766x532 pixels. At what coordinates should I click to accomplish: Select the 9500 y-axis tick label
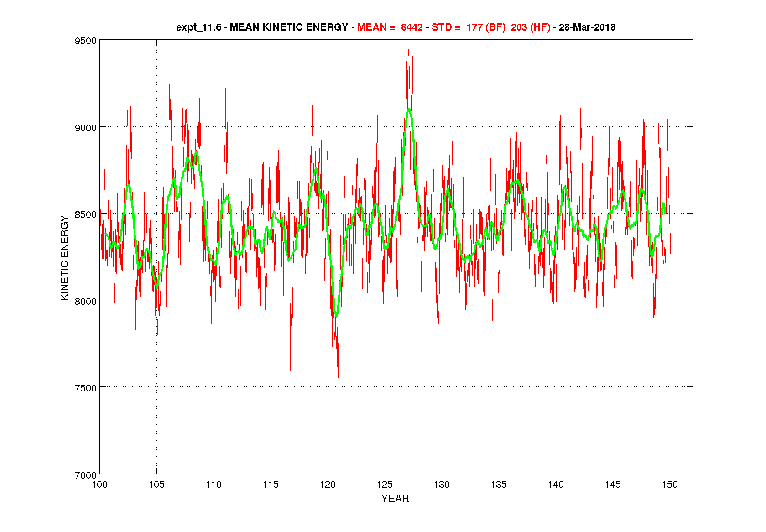coord(86,41)
